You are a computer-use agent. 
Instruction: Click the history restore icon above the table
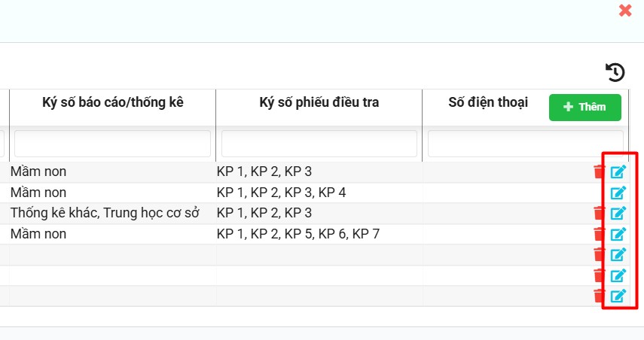(615, 72)
